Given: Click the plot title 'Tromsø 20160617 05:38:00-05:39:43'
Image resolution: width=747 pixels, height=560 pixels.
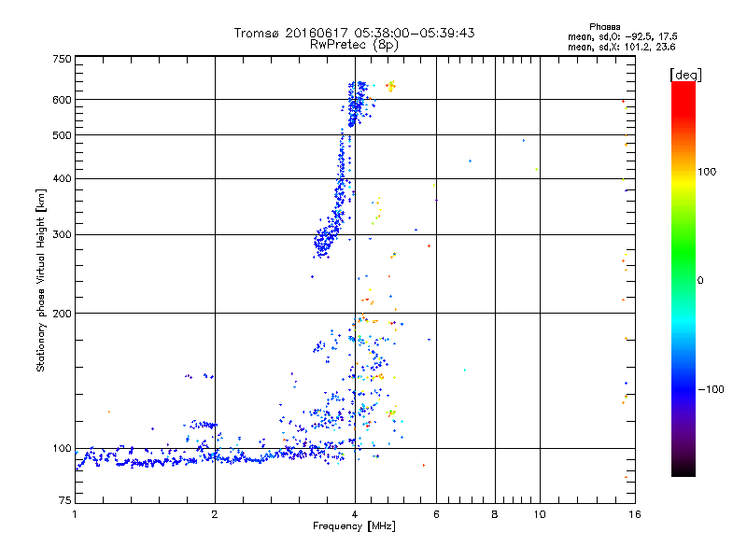Looking at the screenshot, I should pos(354,33).
